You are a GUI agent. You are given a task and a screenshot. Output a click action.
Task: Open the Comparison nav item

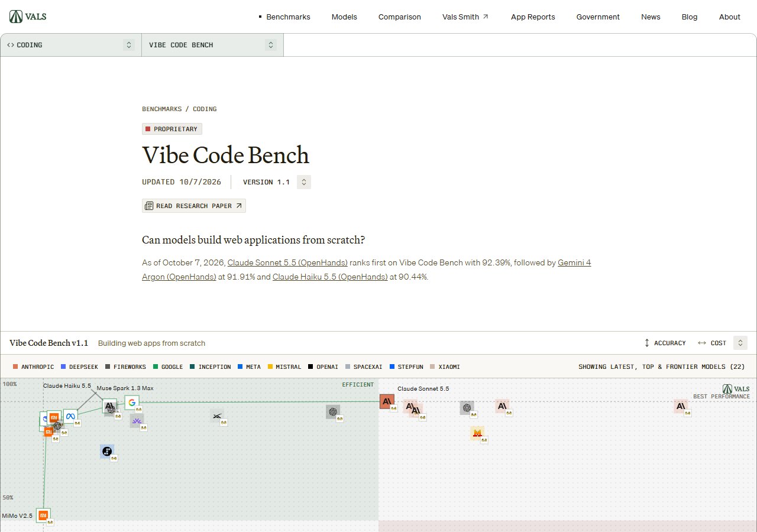(400, 17)
